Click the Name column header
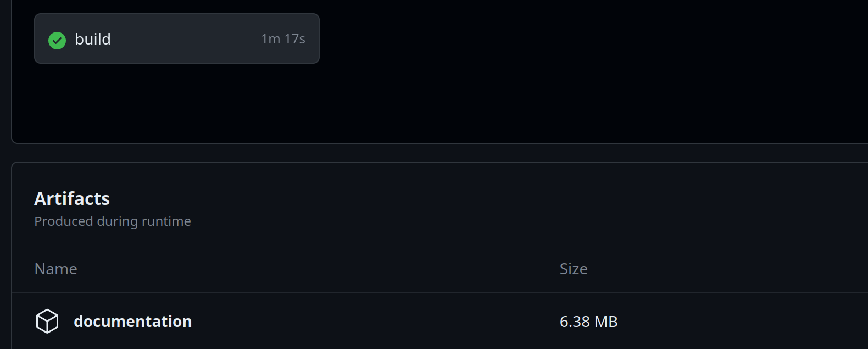 click(55, 269)
